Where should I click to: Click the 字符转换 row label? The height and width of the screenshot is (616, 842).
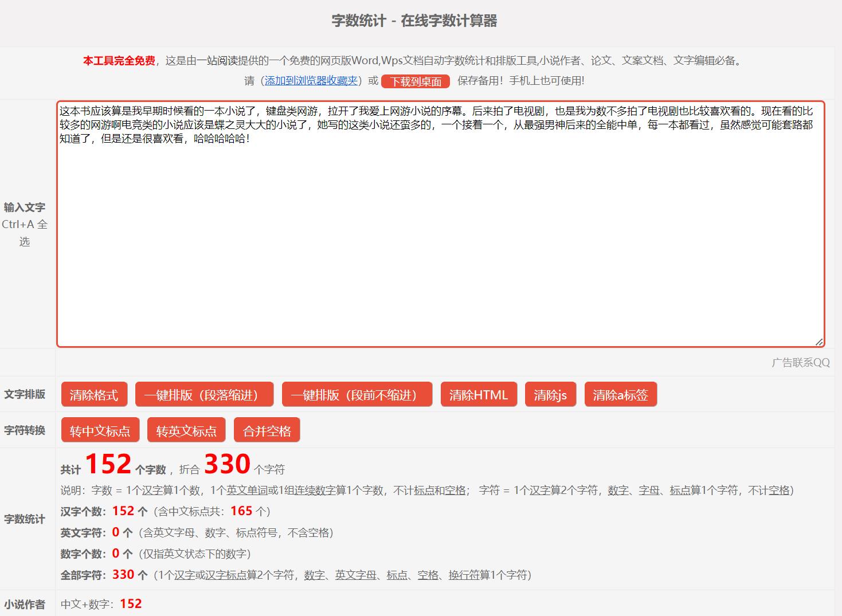(24, 430)
